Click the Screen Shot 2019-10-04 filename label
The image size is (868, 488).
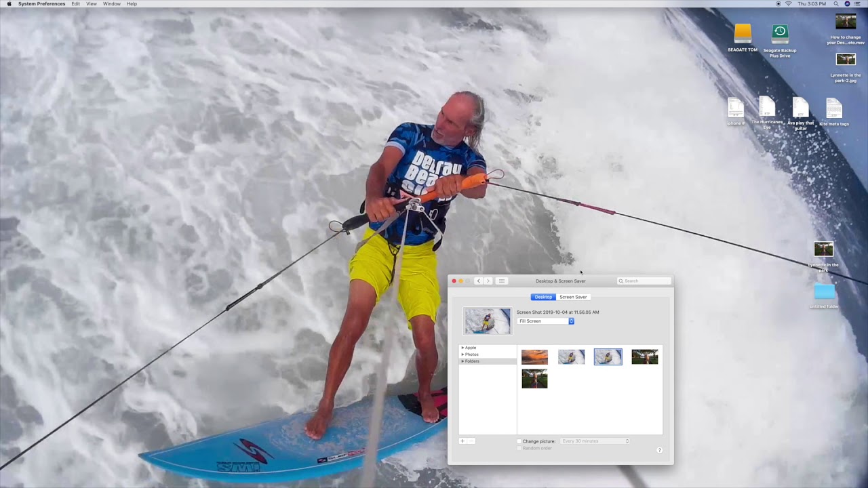(557, 312)
